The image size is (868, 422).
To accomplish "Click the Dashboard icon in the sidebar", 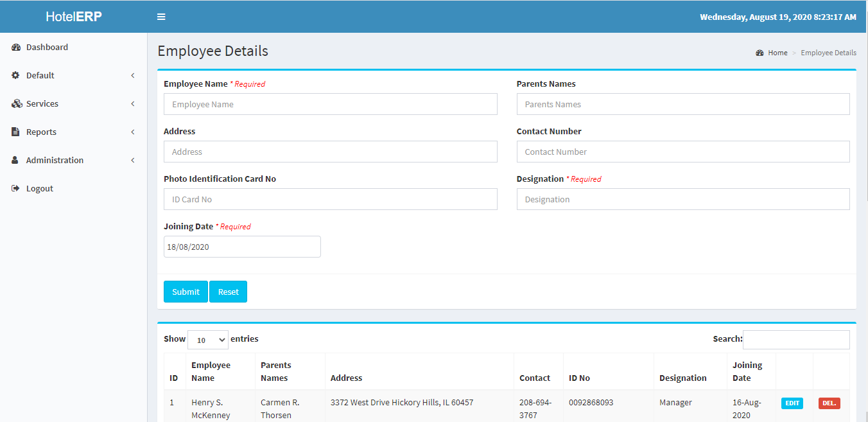I will [x=15, y=47].
